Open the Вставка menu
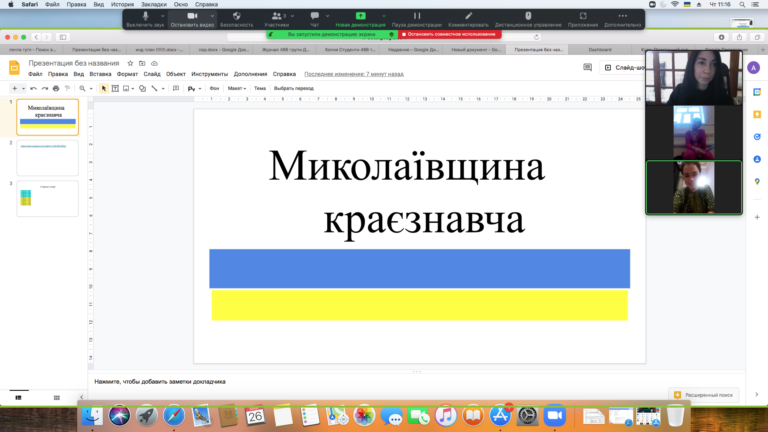This screenshot has height=432, width=768. point(100,74)
